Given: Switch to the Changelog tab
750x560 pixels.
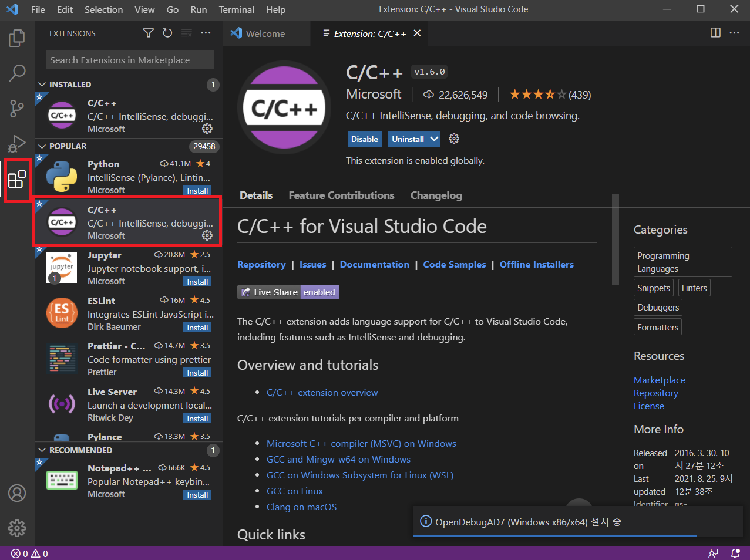Looking at the screenshot, I should coord(436,195).
